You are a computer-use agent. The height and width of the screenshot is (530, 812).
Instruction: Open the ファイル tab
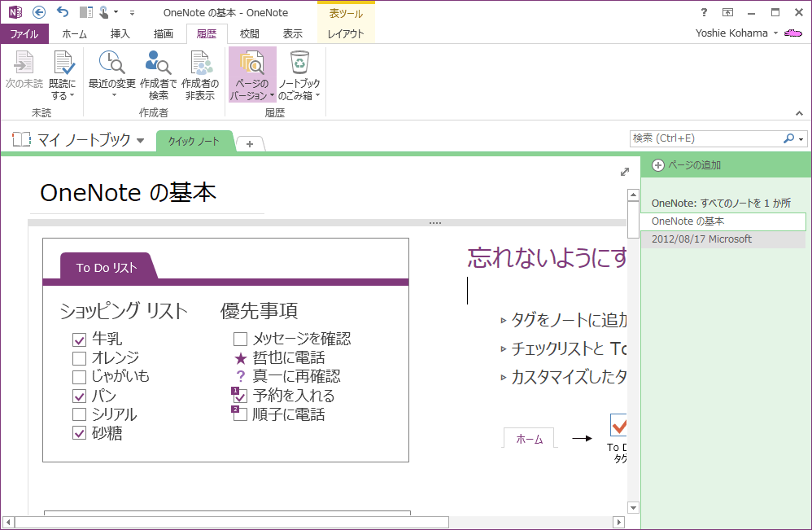tap(24, 33)
